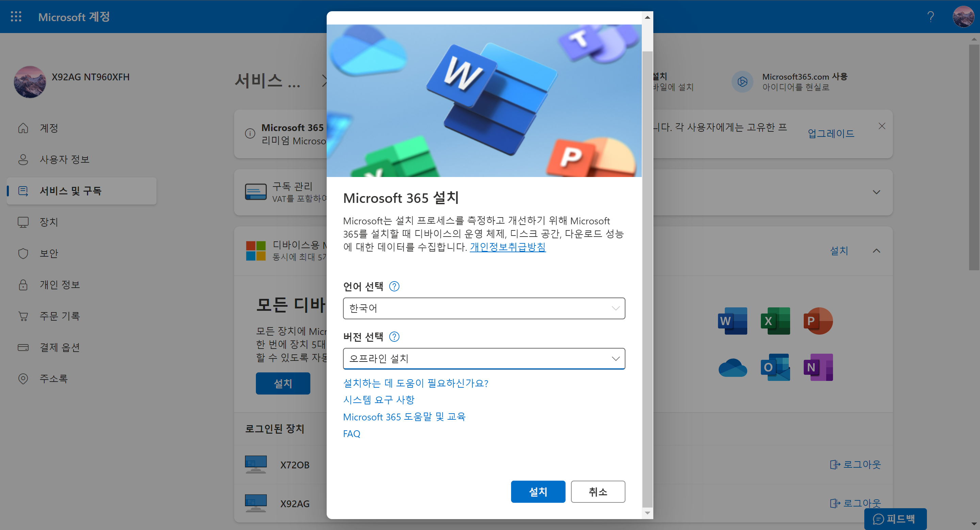Open 주소록 in sidebar
Image resolution: width=980 pixels, height=530 pixels.
(x=81, y=379)
